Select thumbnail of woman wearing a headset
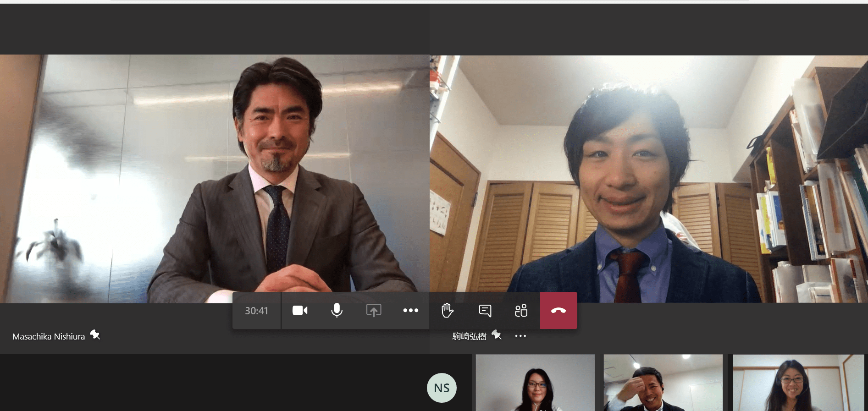 (798, 383)
